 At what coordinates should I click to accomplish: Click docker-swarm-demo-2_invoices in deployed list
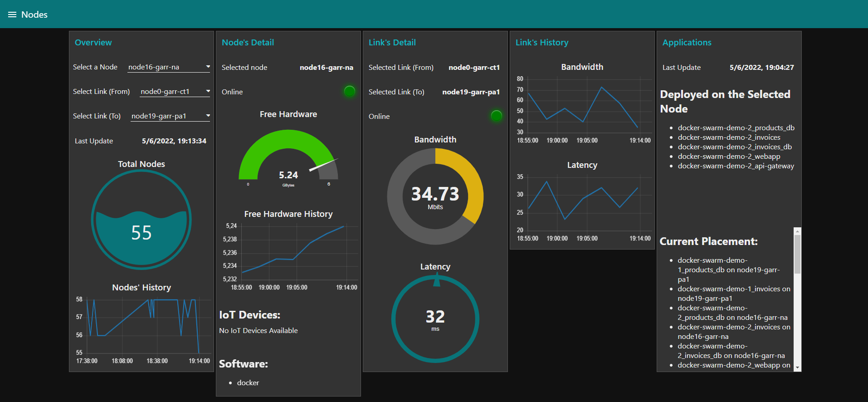(x=729, y=137)
